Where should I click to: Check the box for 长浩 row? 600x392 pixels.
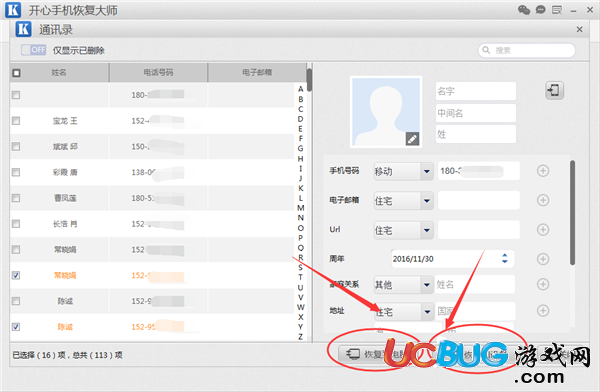(16, 224)
